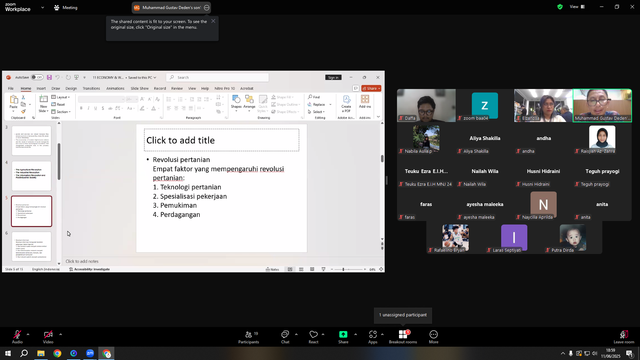Click Replace in the Editing group

pyautogui.click(x=317, y=104)
